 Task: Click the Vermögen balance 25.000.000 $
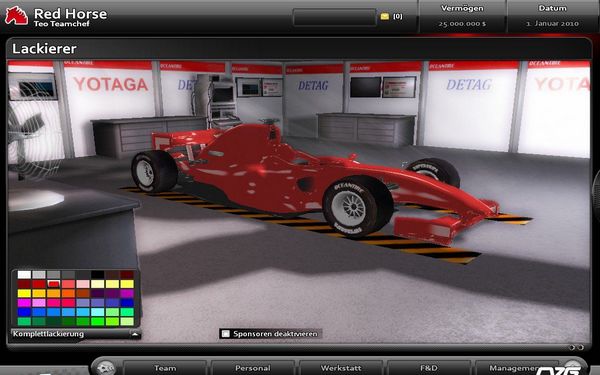462,24
